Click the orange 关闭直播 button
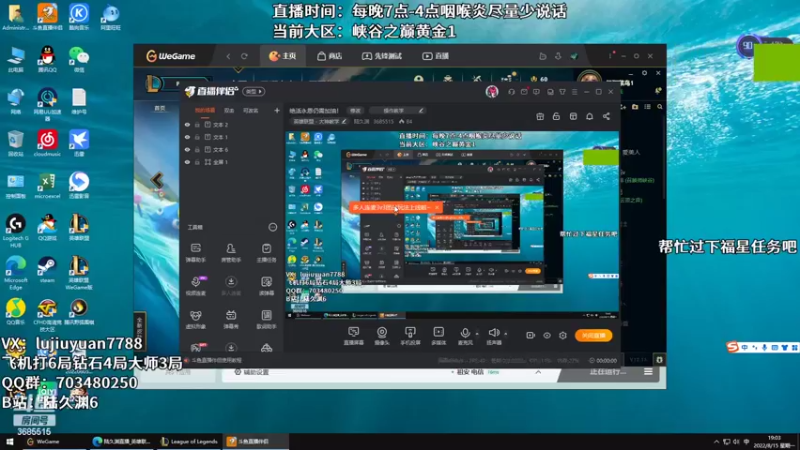 (x=593, y=335)
